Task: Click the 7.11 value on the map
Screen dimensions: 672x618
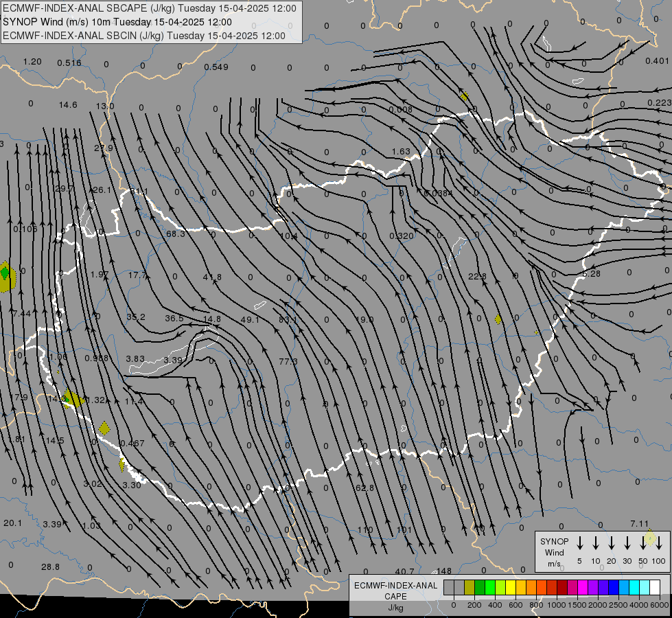Action: pyautogui.click(x=640, y=524)
